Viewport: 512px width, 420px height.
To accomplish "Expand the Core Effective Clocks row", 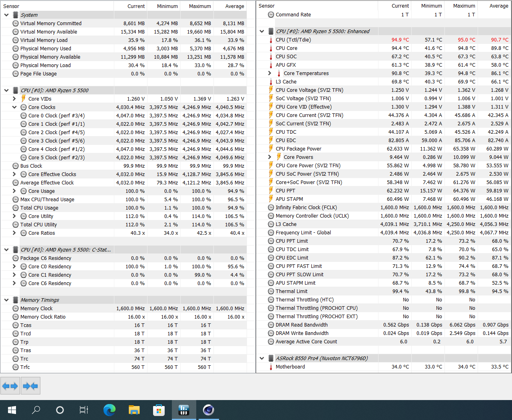I will pos(14,174).
